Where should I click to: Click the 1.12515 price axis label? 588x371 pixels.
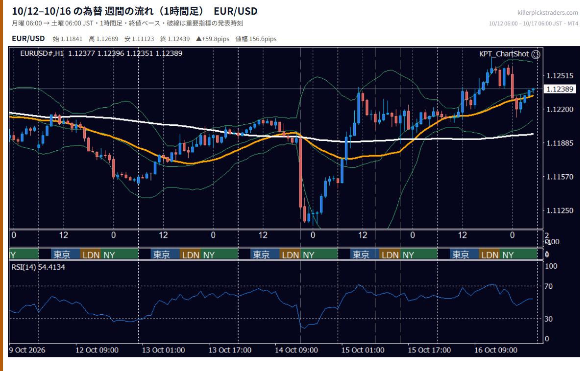[x=559, y=75]
